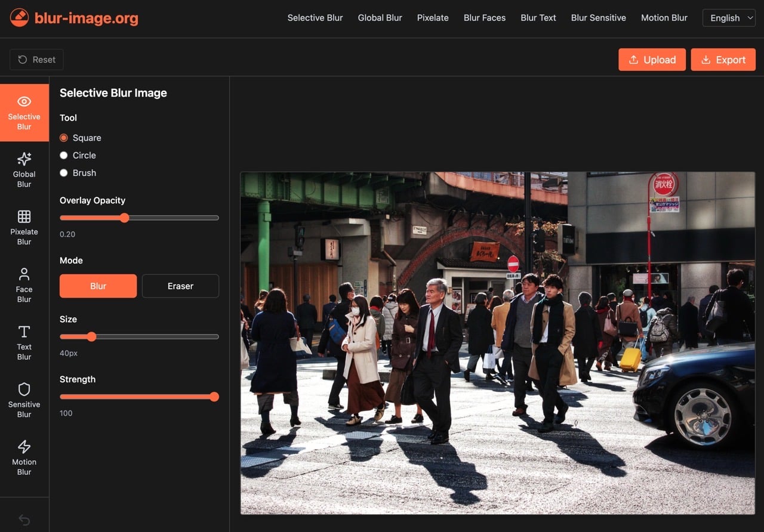The height and width of the screenshot is (532, 764).
Task: Open Blur Sensitive in top navigation
Action: (x=599, y=18)
